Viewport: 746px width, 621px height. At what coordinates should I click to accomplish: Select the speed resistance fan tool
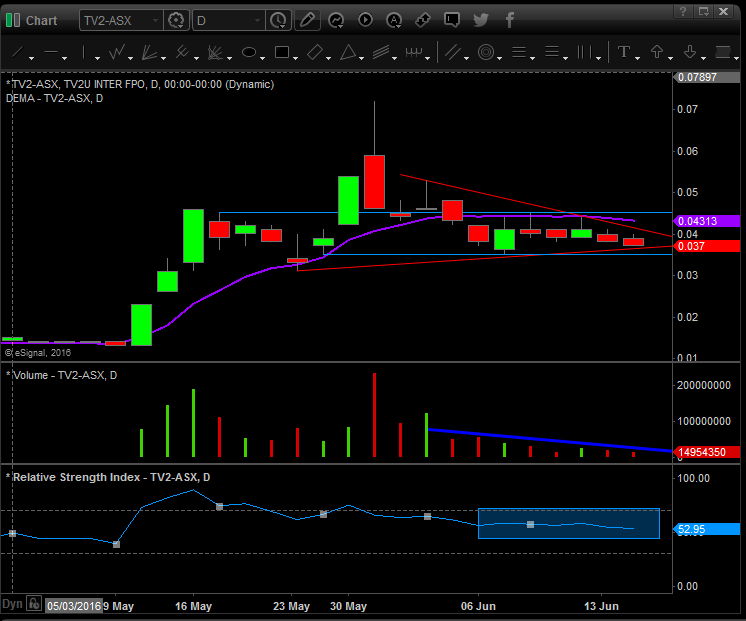(x=215, y=52)
